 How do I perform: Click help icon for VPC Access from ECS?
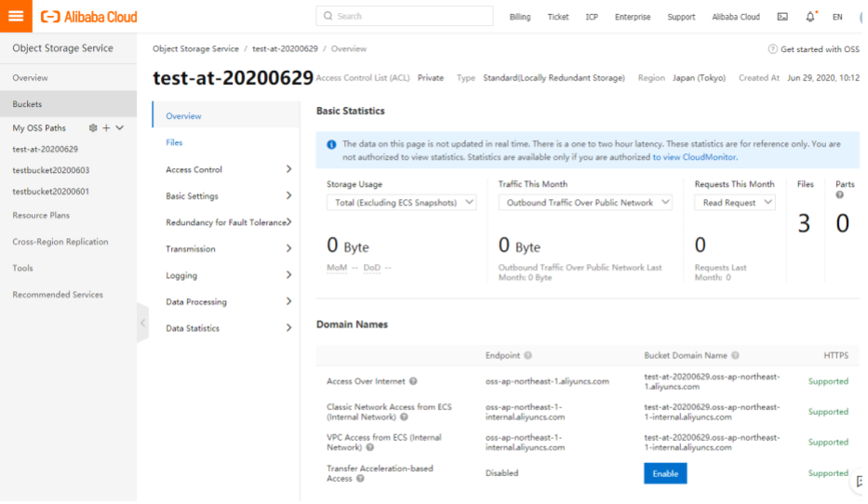click(x=369, y=447)
